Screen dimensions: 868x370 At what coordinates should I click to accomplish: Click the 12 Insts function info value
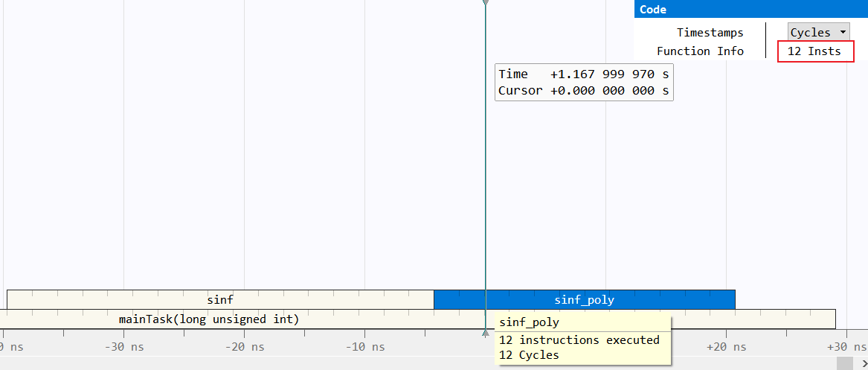[814, 51]
